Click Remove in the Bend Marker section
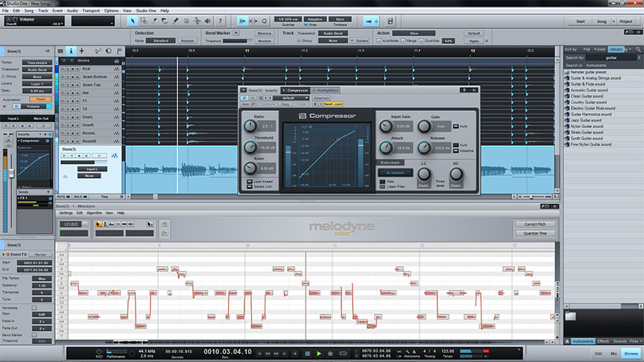The height and width of the screenshot is (362, 644). (265, 34)
